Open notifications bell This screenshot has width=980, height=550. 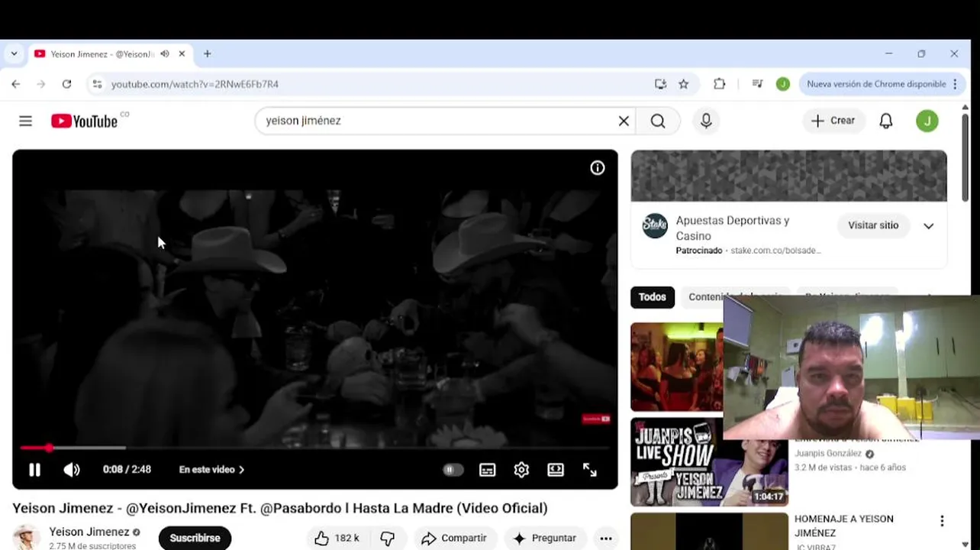886,121
